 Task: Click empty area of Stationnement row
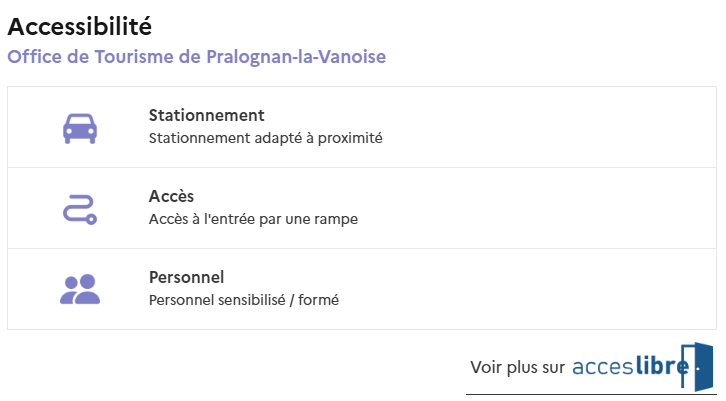pyautogui.click(x=550, y=127)
